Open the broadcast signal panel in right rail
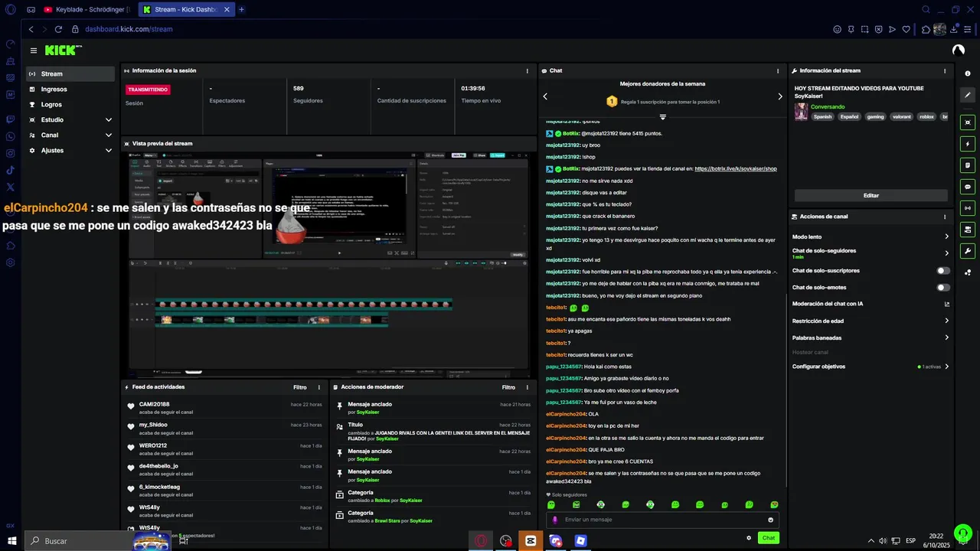 pyautogui.click(x=968, y=208)
